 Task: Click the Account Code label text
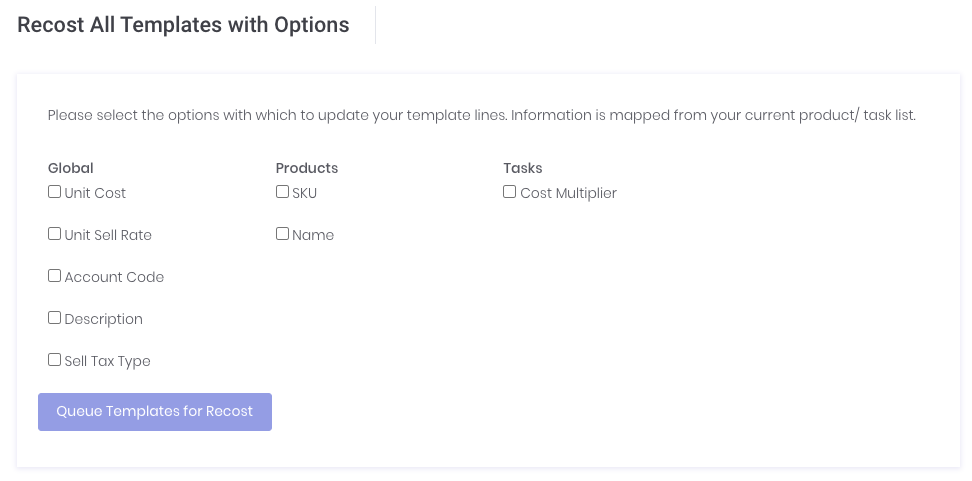[114, 277]
